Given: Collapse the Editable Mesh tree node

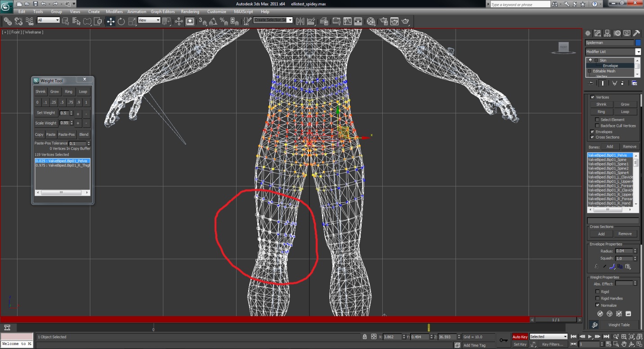Looking at the screenshot, I should coord(590,71).
